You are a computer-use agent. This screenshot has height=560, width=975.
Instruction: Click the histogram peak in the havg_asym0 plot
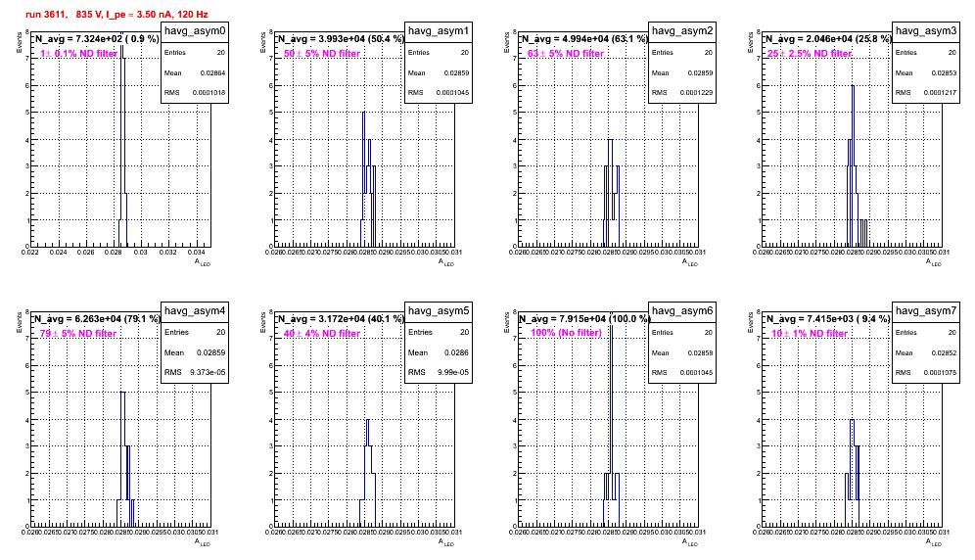click(x=121, y=47)
